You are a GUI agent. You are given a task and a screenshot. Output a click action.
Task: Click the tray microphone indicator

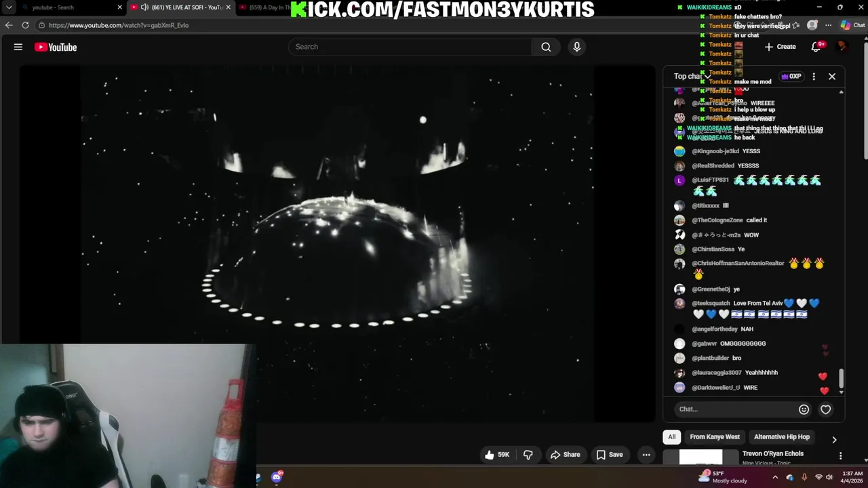(804, 477)
